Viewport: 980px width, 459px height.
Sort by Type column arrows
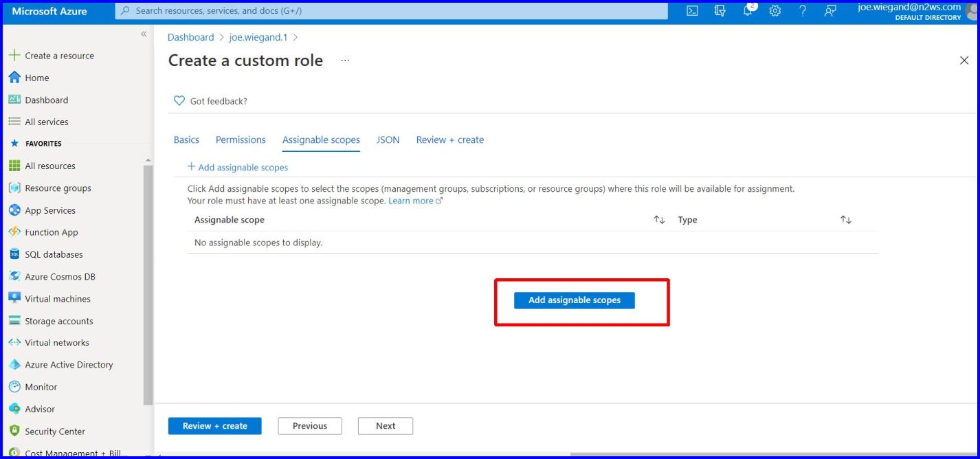click(846, 220)
